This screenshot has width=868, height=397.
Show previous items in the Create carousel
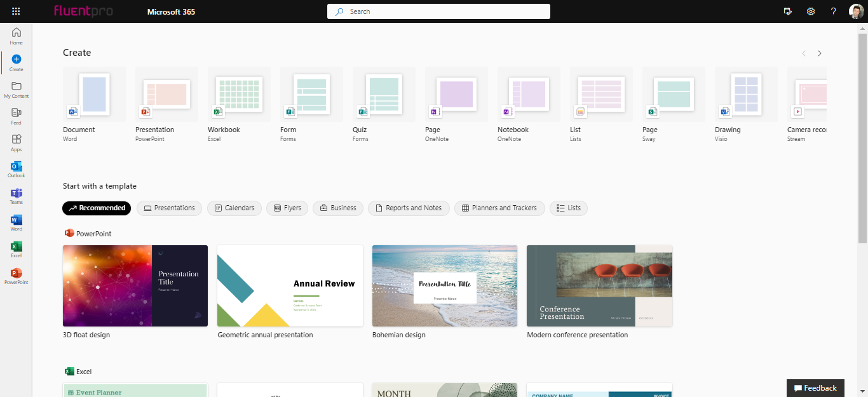804,53
